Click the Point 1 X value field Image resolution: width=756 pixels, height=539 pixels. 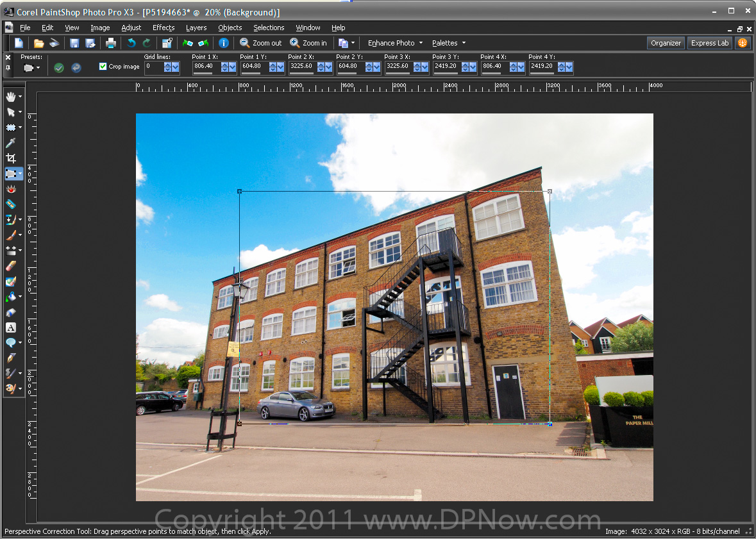(206, 66)
